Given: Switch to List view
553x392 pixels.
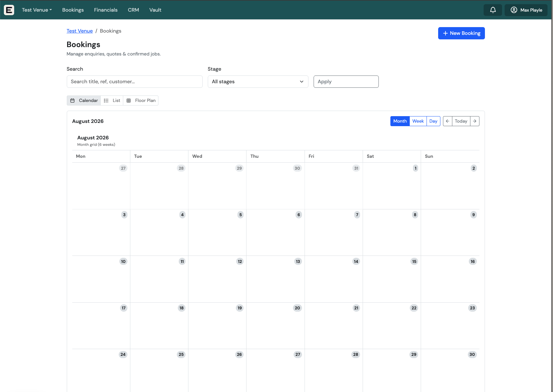Looking at the screenshot, I should tap(112, 101).
